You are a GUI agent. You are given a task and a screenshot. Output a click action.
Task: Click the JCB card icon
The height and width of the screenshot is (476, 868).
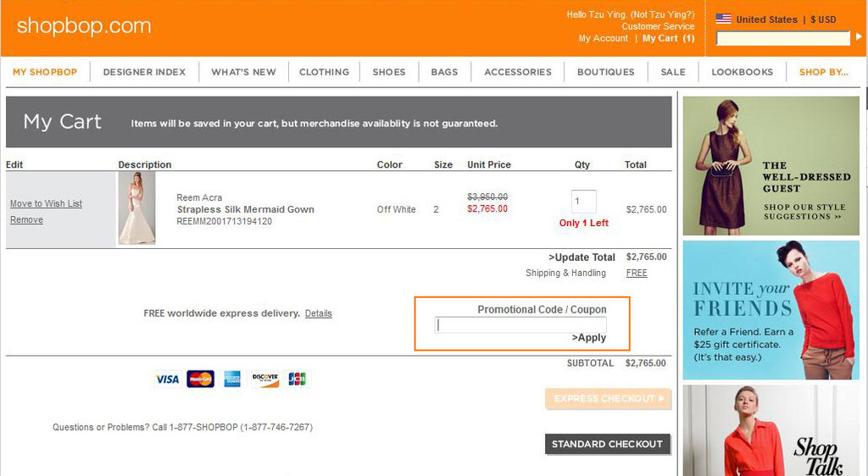coord(298,379)
